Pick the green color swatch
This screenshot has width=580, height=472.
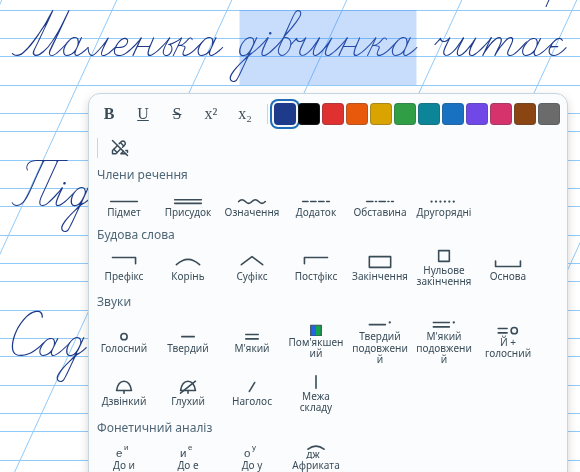(x=405, y=114)
